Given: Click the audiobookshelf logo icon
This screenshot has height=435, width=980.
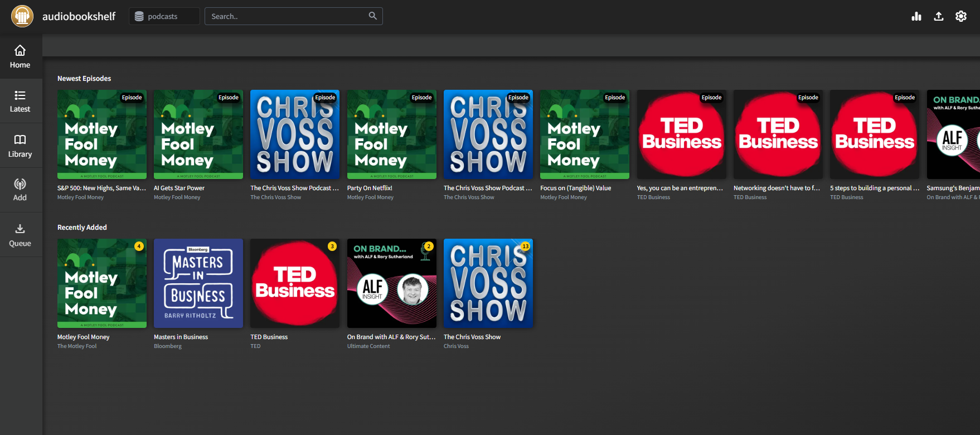Looking at the screenshot, I should click(x=22, y=16).
